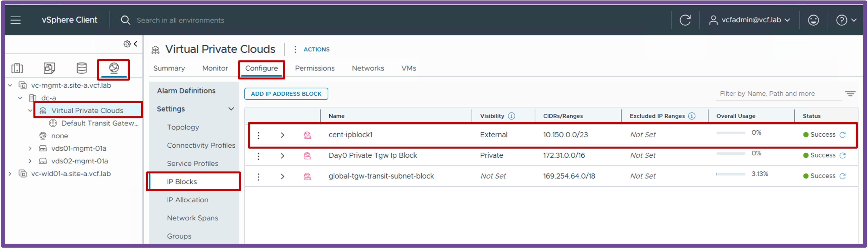
Task: Open the filter options icon
Action: tap(850, 94)
